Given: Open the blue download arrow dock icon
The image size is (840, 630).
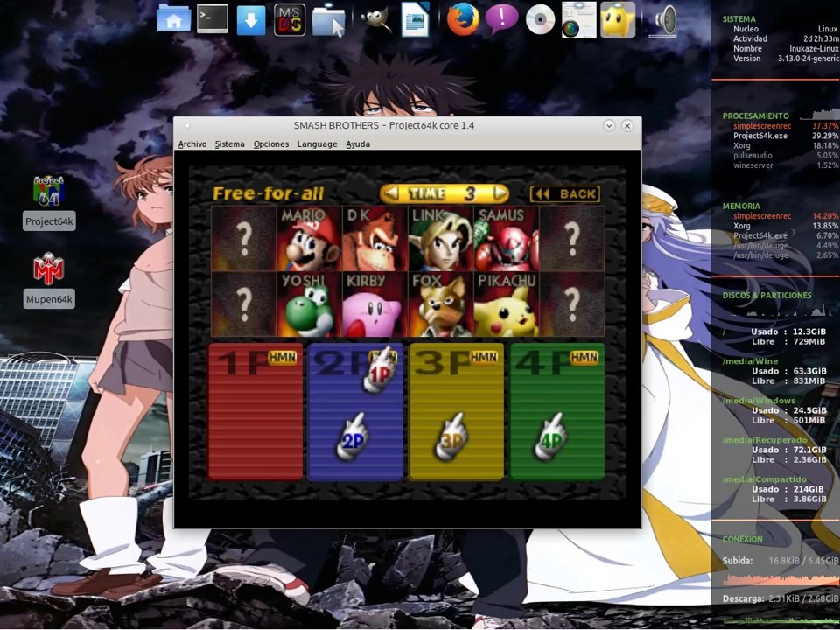Looking at the screenshot, I should [x=251, y=20].
